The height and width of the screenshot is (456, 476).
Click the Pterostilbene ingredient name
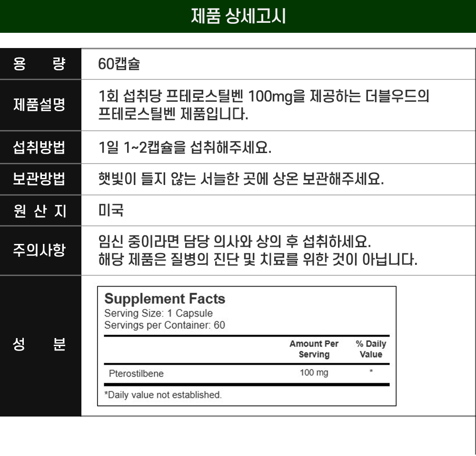pyautogui.click(x=136, y=374)
